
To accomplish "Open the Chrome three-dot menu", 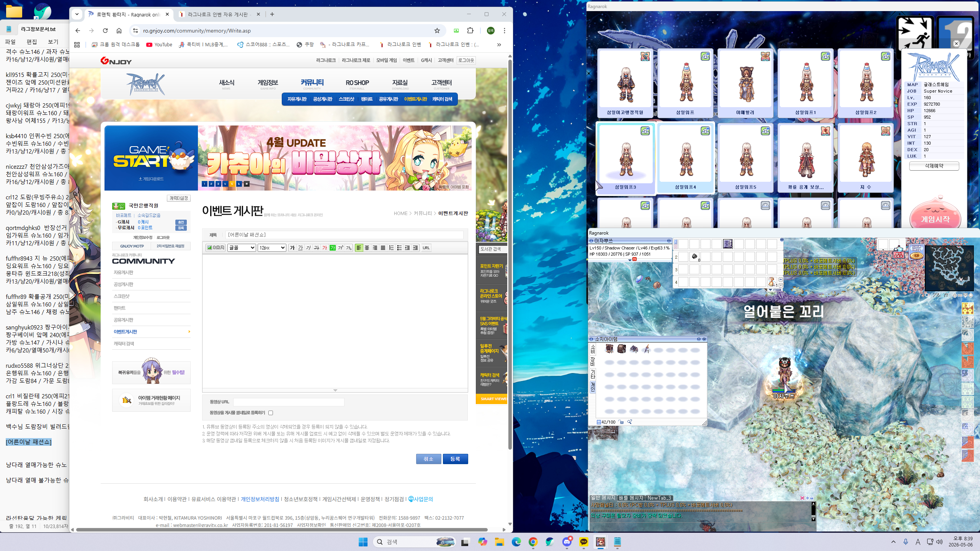I will (505, 31).
